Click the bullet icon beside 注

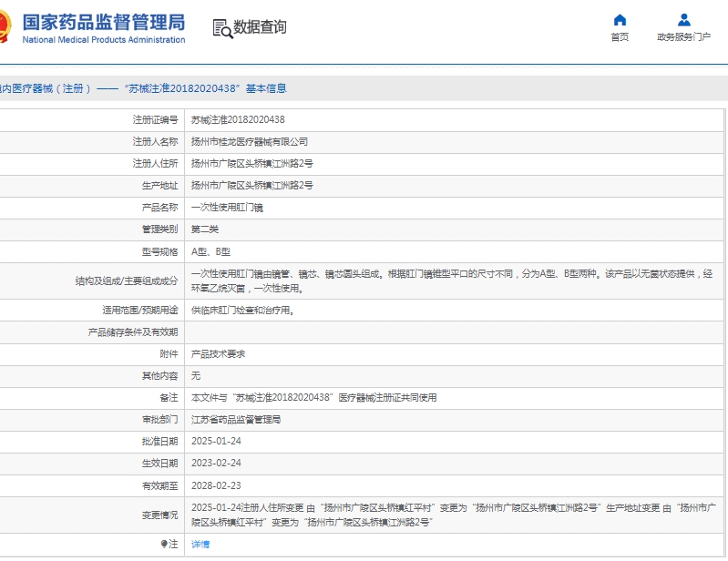pyautogui.click(x=163, y=544)
